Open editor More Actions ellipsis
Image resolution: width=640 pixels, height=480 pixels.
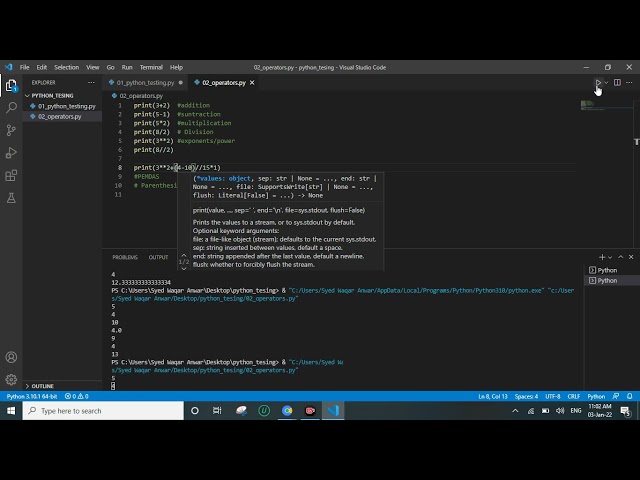click(629, 82)
